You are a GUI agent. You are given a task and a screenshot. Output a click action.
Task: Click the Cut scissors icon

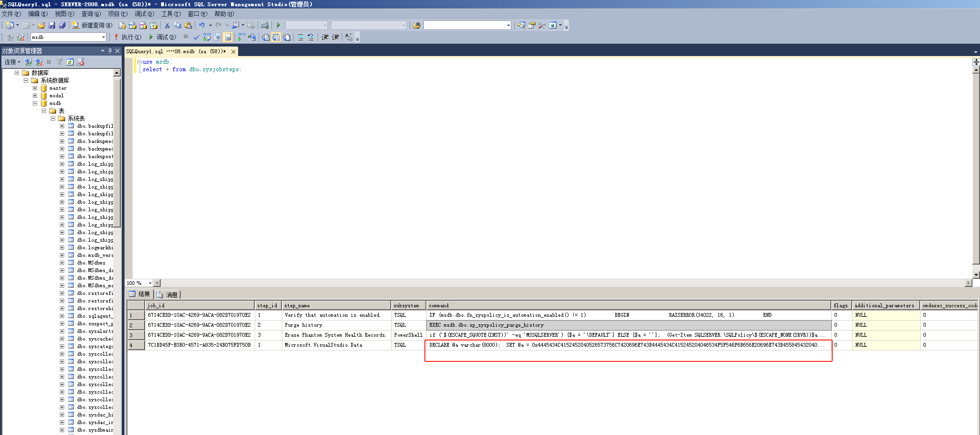point(167,25)
